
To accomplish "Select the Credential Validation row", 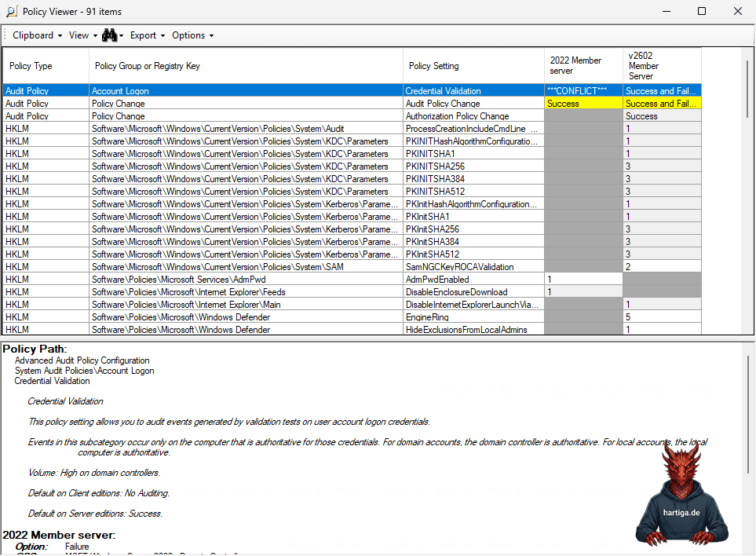I will [352, 90].
